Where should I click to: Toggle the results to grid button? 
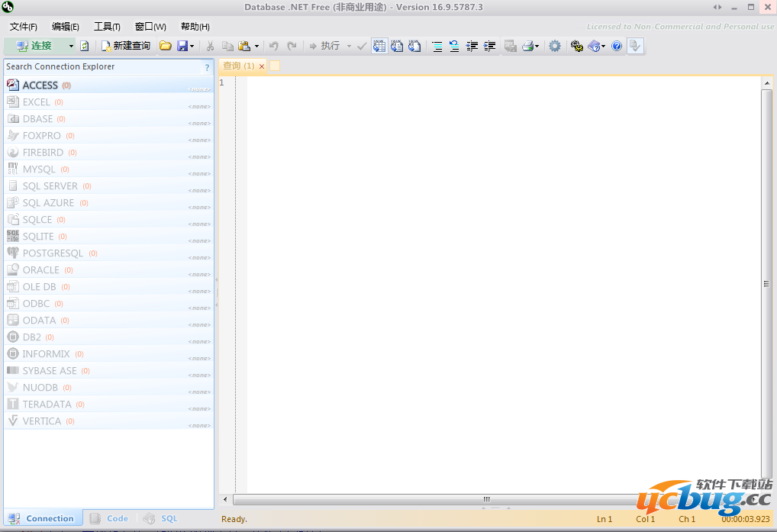coord(379,46)
